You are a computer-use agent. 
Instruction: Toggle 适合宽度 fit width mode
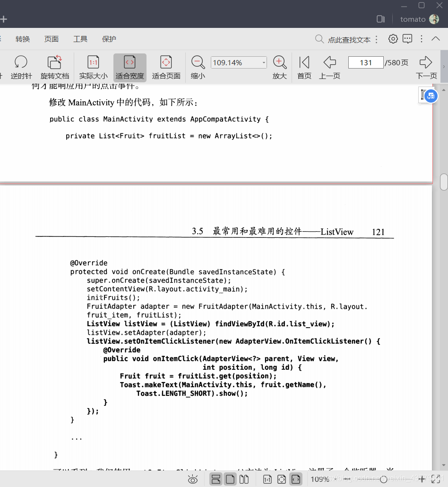(x=130, y=68)
